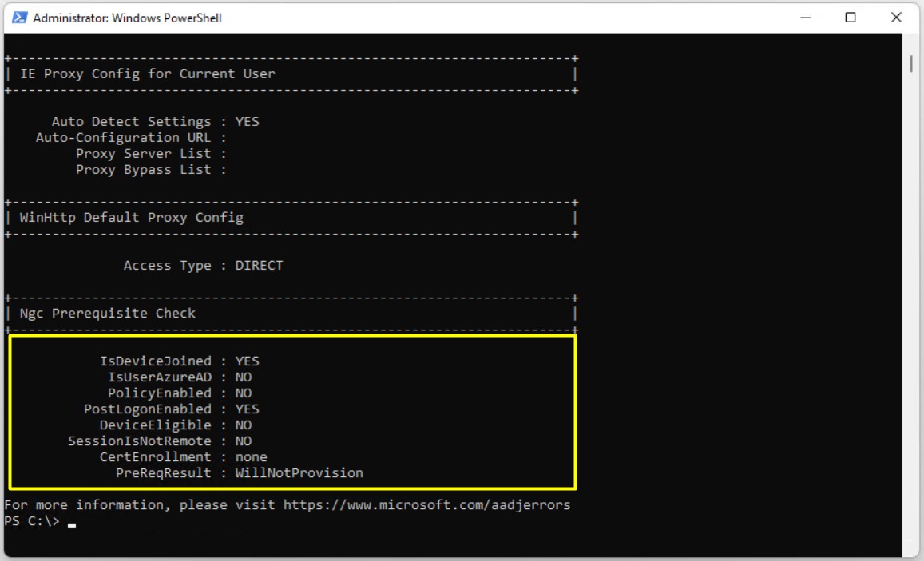Image resolution: width=924 pixels, height=561 pixels.
Task: Click the 'IsUserAzureAD : NO' line
Action: [179, 377]
